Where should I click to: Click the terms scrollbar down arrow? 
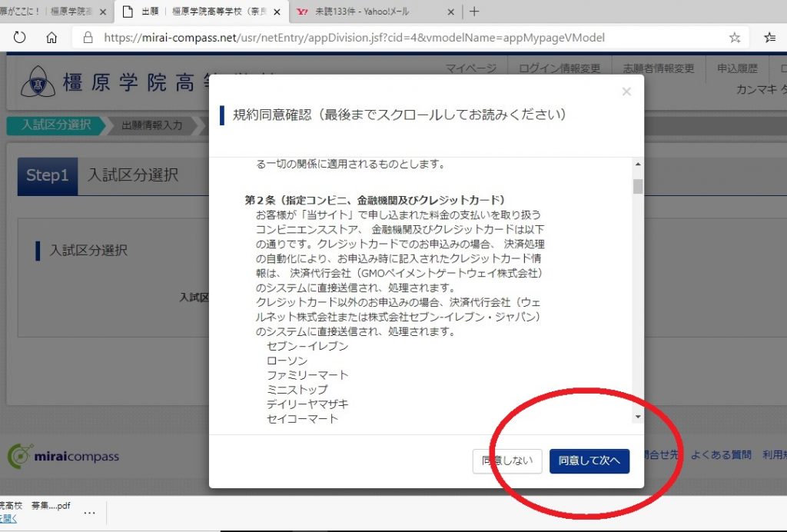tap(638, 417)
